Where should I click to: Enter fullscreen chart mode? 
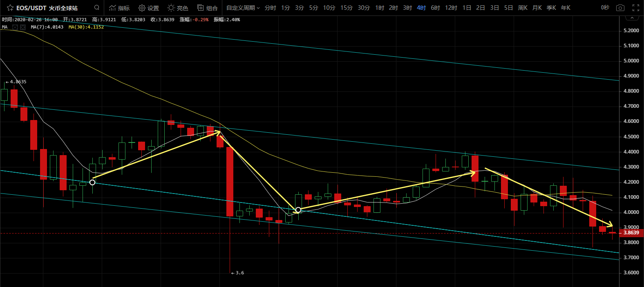point(636,8)
